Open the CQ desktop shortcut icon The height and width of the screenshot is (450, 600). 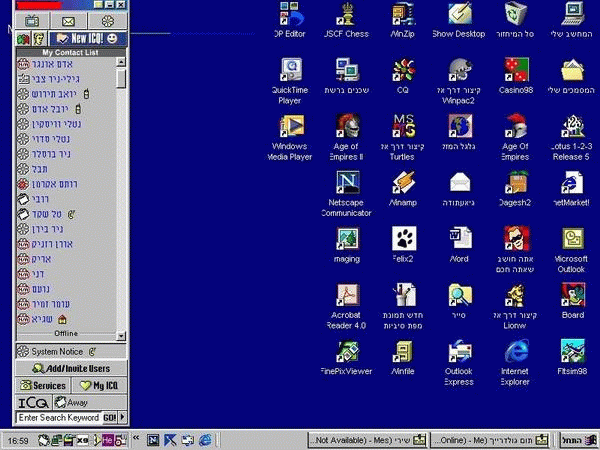(403, 76)
